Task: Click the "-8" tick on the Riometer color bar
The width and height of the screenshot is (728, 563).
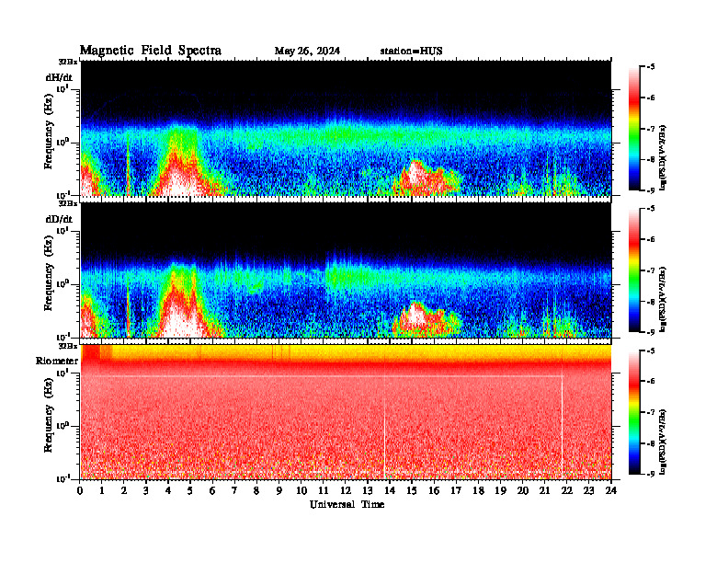Action: [x=651, y=443]
